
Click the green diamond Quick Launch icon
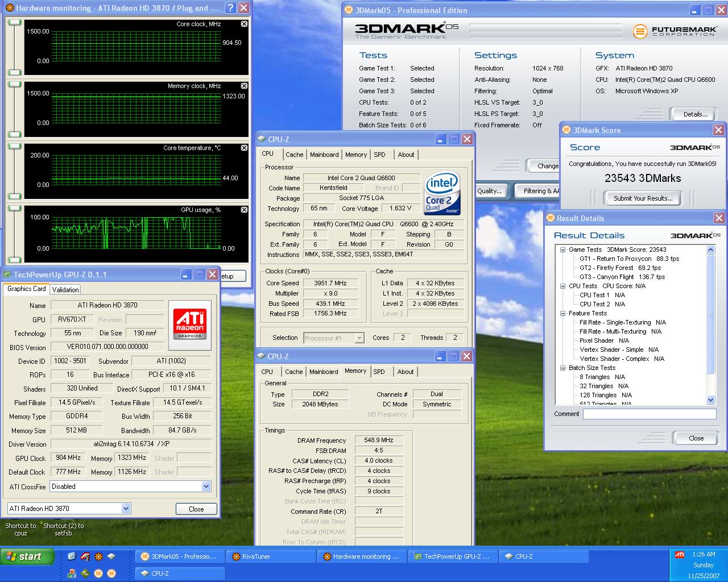85,573
